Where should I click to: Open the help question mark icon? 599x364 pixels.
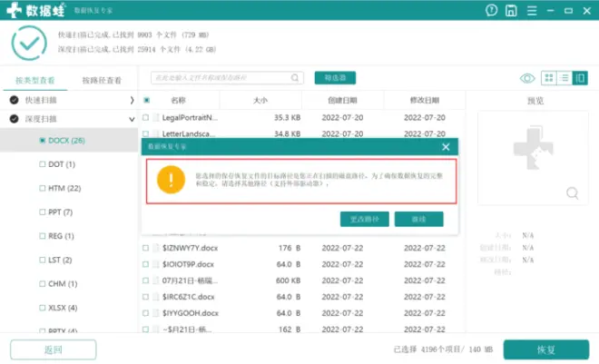(491, 10)
